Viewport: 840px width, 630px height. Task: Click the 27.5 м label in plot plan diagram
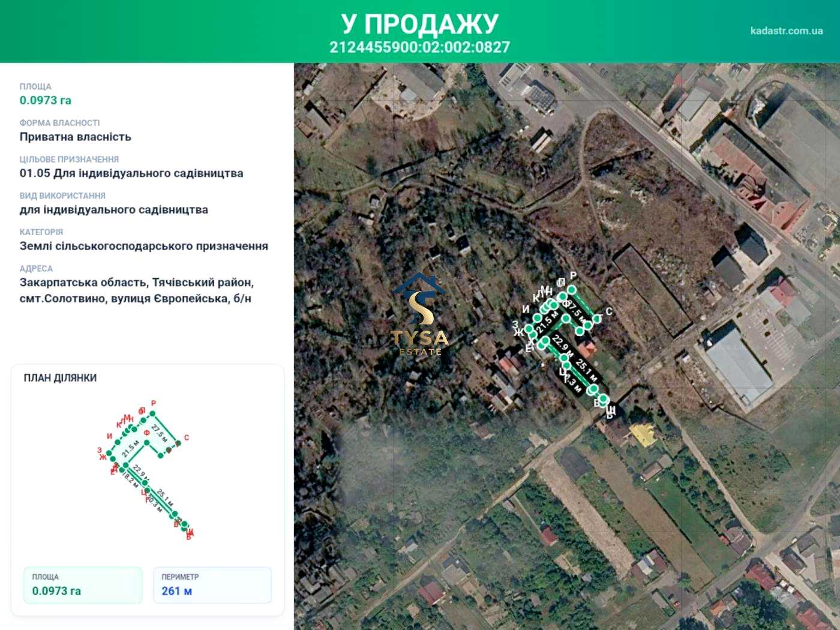(160, 432)
